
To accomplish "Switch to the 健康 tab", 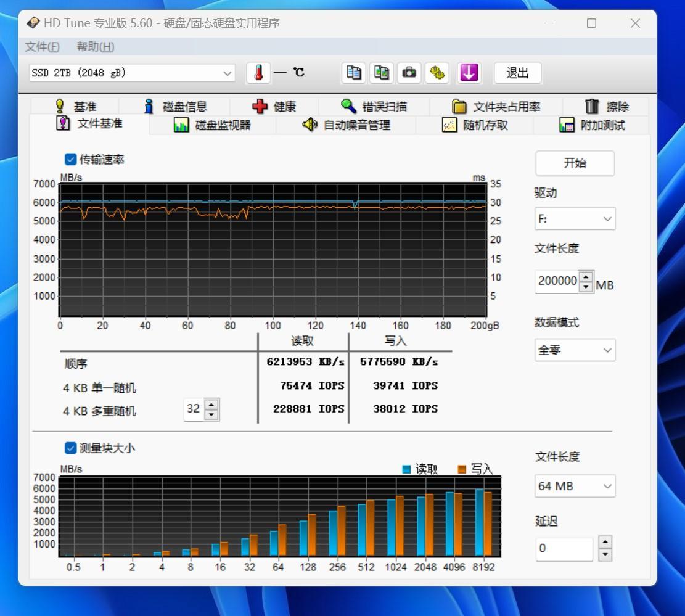I will pyautogui.click(x=274, y=106).
